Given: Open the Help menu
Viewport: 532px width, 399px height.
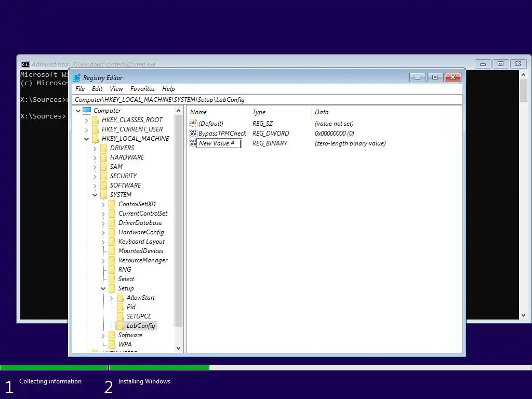Looking at the screenshot, I should click(x=168, y=89).
